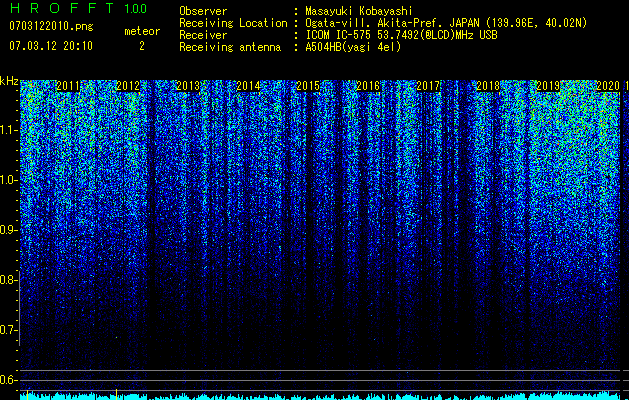629x400 pixels.
Task: Click the 2014 time marker
Action: coord(248,86)
